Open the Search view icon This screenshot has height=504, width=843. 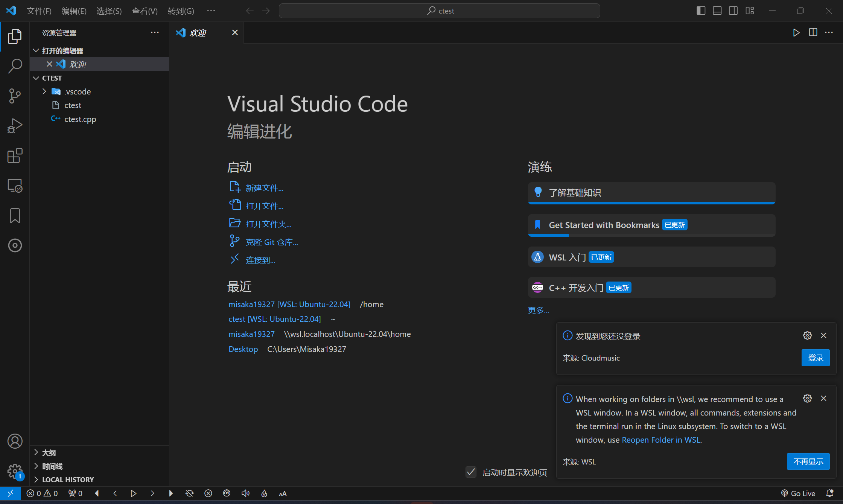(15, 66)
